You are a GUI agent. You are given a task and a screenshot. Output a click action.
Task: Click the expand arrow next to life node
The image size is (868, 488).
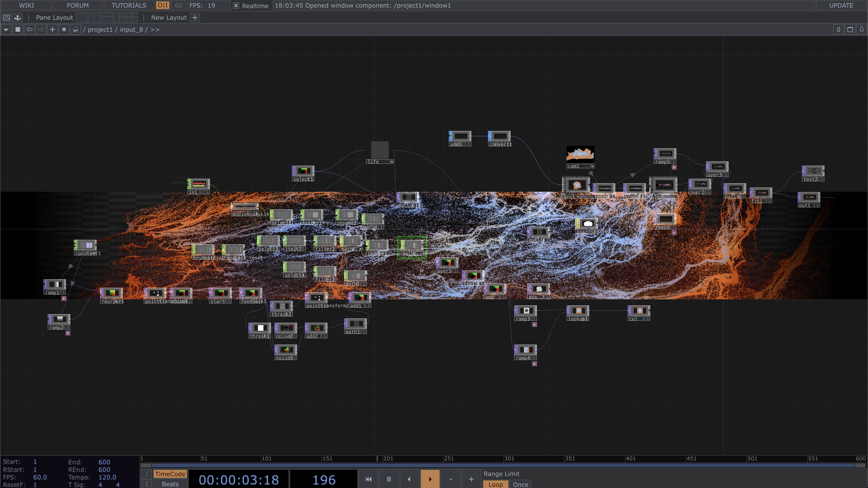(392, 162)
